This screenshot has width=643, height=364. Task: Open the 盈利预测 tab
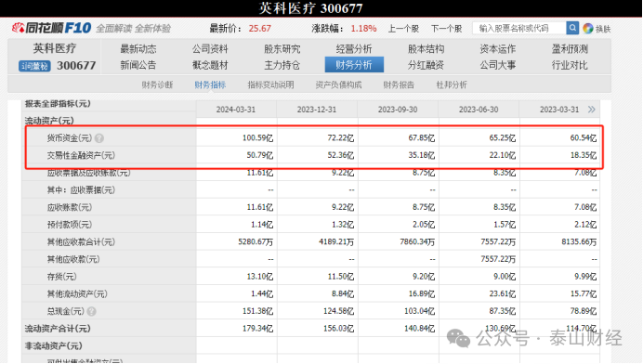tap(570, 49)
